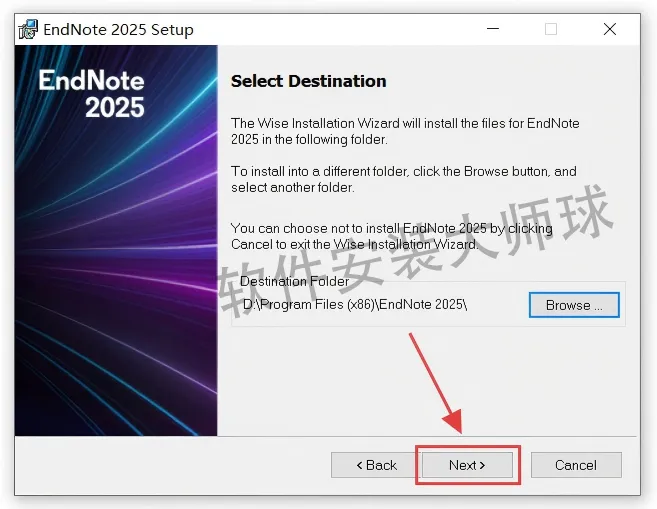
Task: Click the installer icon in title bar
Action: (28, 30)
